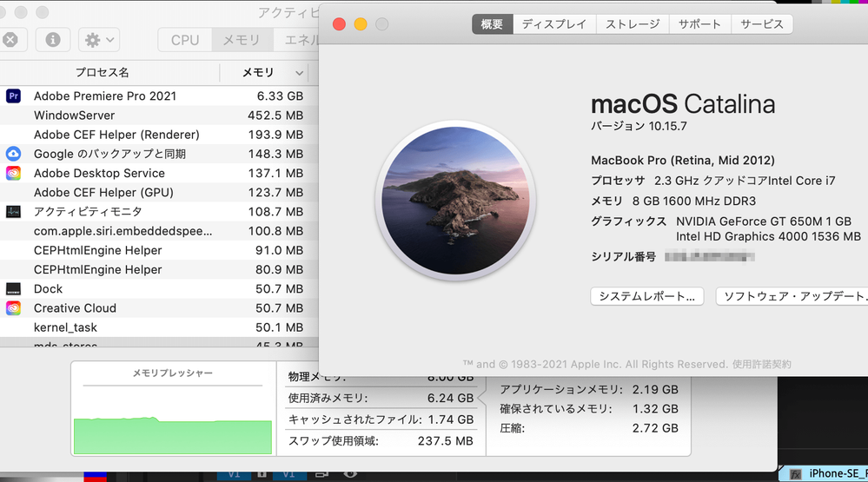
Task: Click the メモリプレッシャー graph
Action: click(173, 419)
